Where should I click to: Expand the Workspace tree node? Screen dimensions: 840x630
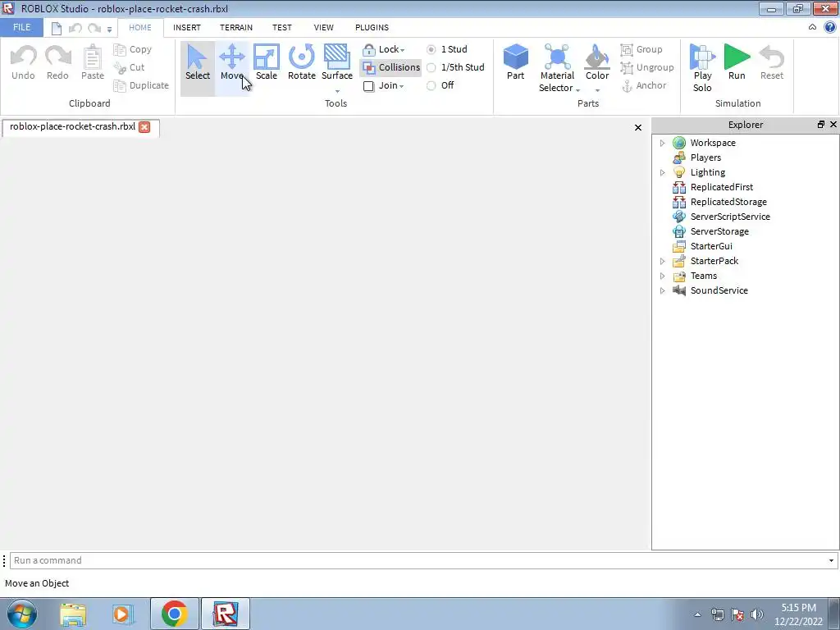click(662, 143)
